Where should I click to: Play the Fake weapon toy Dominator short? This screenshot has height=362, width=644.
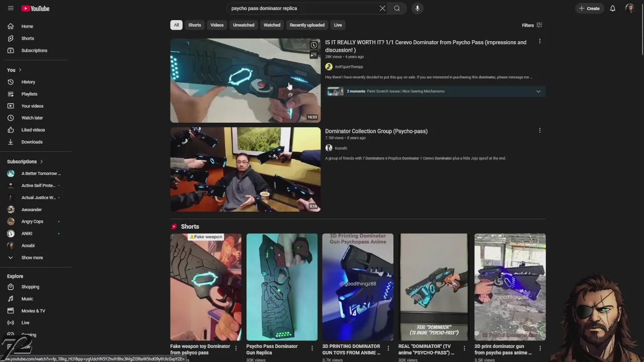coord(206,287)
